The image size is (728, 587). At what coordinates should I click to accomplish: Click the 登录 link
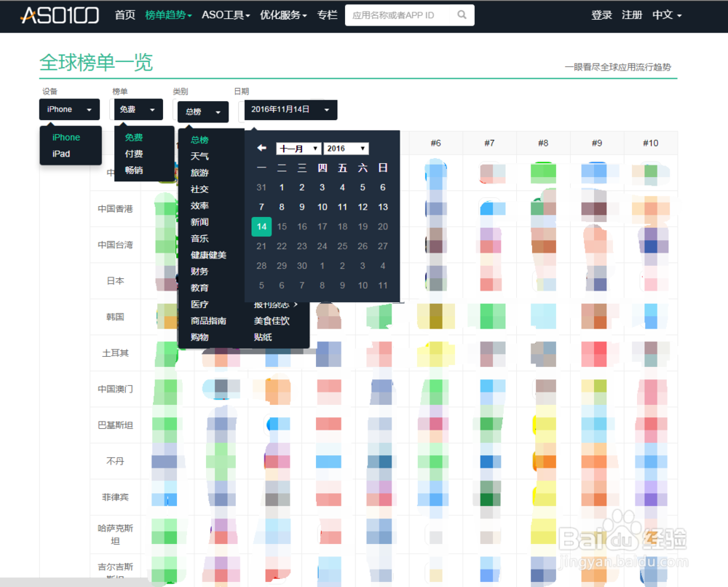coord(602,15)
